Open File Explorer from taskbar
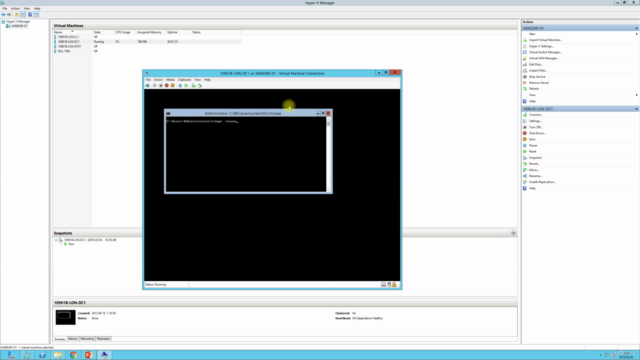 click(x=58, y=355)
